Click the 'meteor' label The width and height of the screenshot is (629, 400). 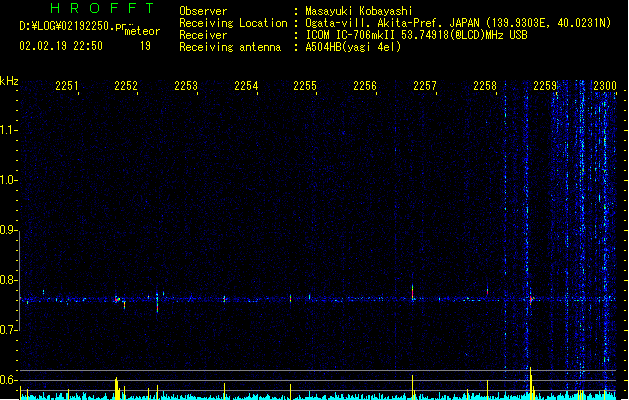142,31
